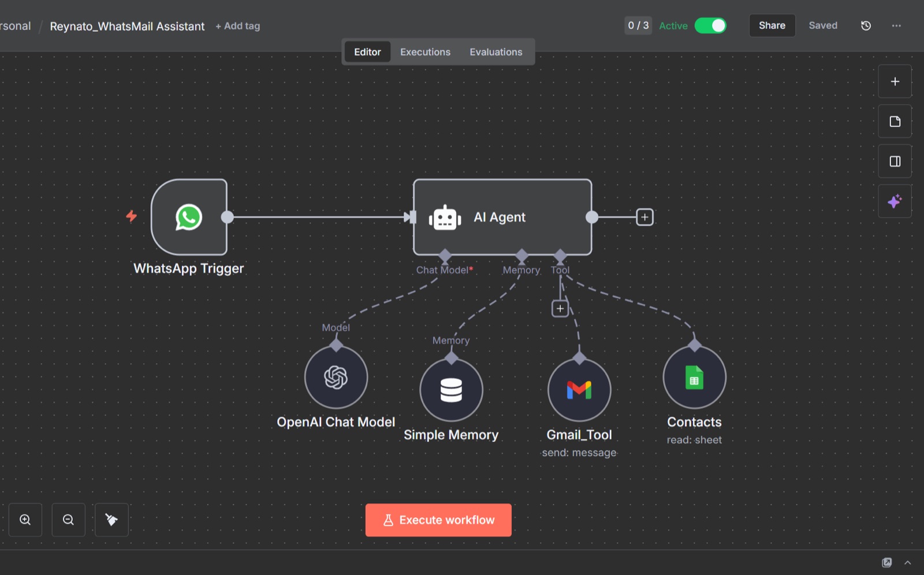The height and width of the screenshot is (575, 924).
Task: Expand the bottom logs panel chevron
Action: coord(908,562)
